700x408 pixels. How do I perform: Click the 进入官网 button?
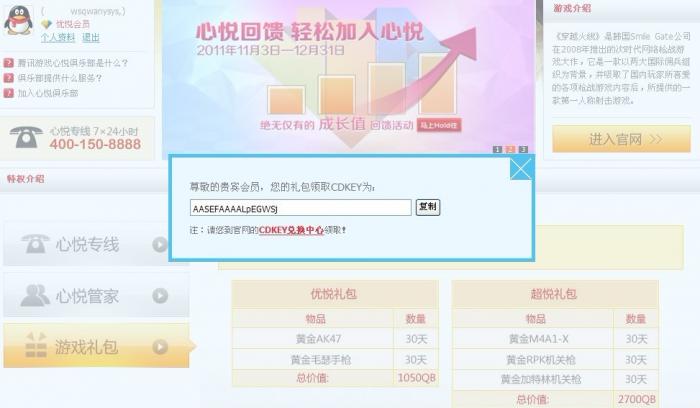(621, 139)
